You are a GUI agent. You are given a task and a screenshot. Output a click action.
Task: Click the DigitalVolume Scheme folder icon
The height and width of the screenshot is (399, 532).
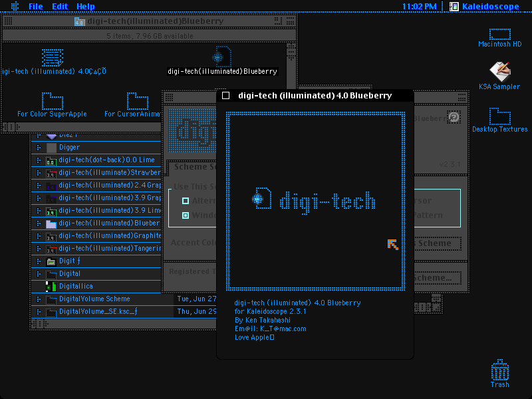pyautogui.click(x=51, y=300)
